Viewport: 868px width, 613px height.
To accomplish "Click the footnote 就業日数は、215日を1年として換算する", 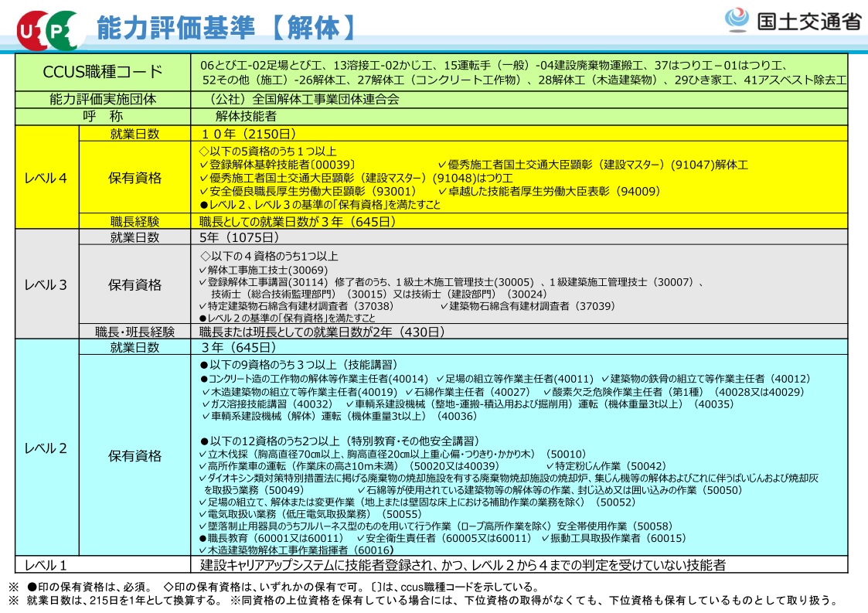I will pos(124,601).
